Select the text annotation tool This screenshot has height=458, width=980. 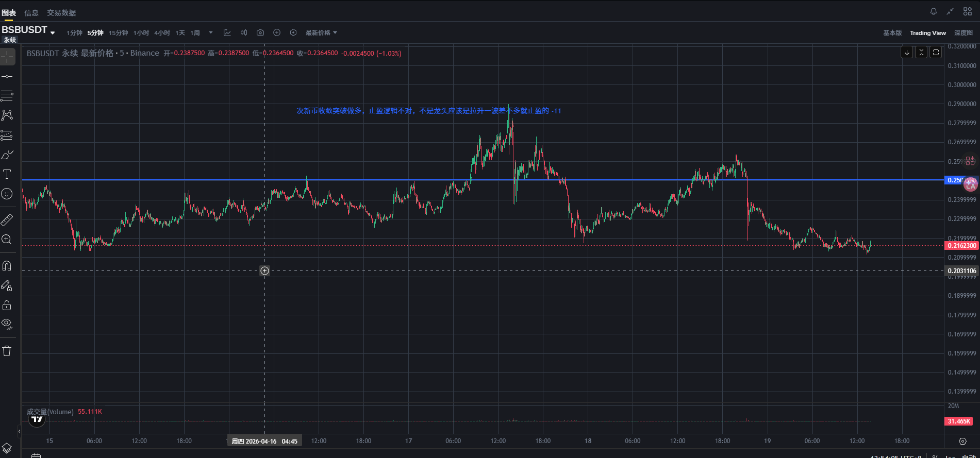pos(7,174)
